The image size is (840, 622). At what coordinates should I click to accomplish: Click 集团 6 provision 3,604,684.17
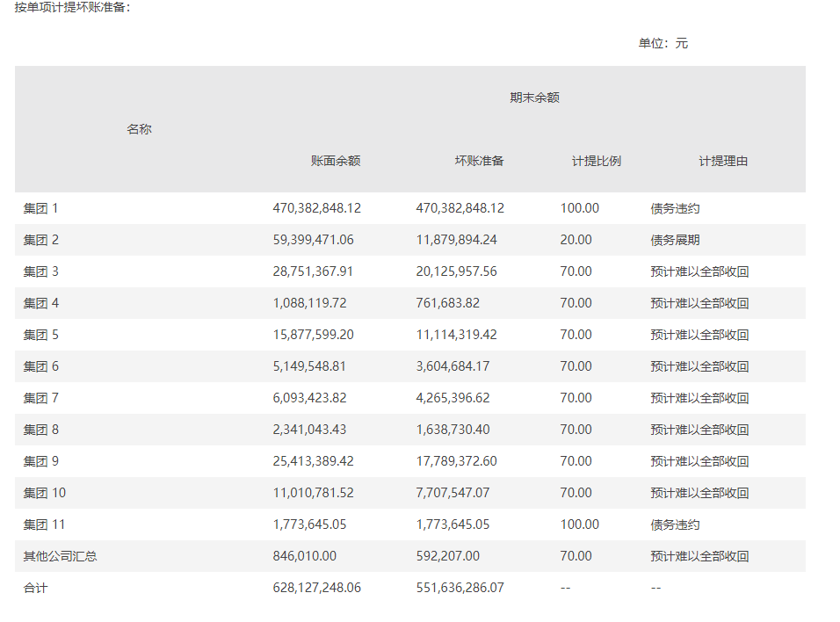(x=453, y=366)
